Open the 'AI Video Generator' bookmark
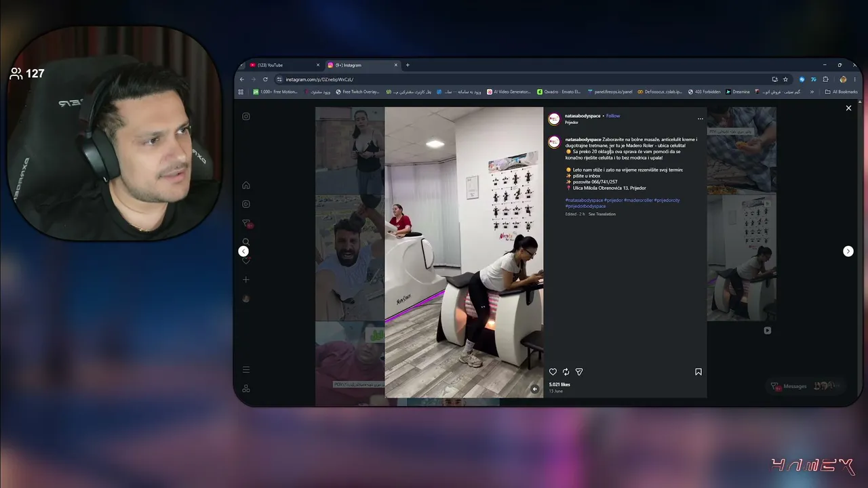The image size is (868, 488). tap(509, 92)
